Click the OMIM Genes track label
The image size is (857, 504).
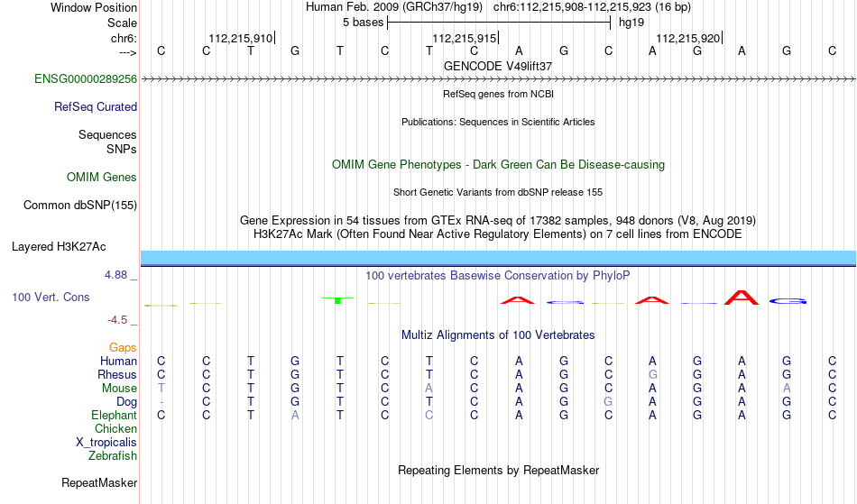coord(102,178)
